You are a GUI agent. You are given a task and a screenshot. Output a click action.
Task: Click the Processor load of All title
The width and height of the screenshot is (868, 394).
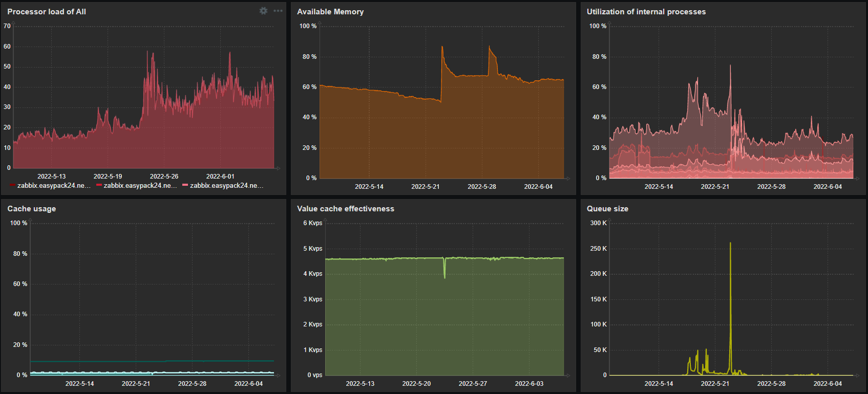47,12
